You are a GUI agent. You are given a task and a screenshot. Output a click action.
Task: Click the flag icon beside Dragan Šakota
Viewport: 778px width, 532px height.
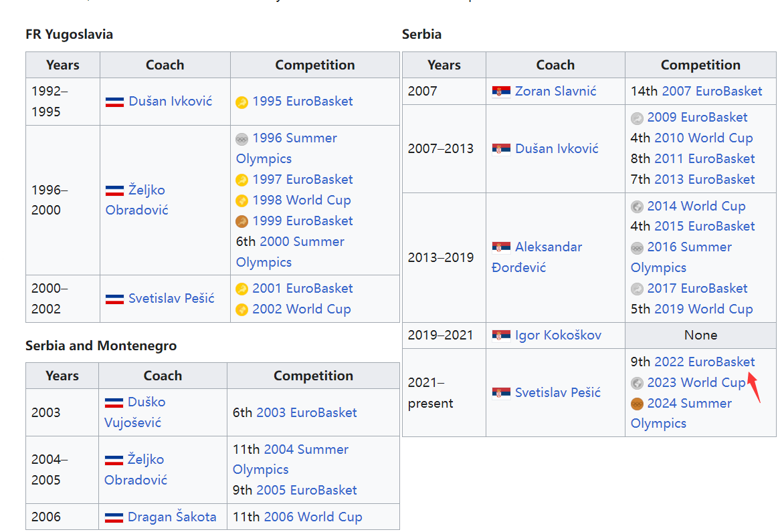[114, 517]
